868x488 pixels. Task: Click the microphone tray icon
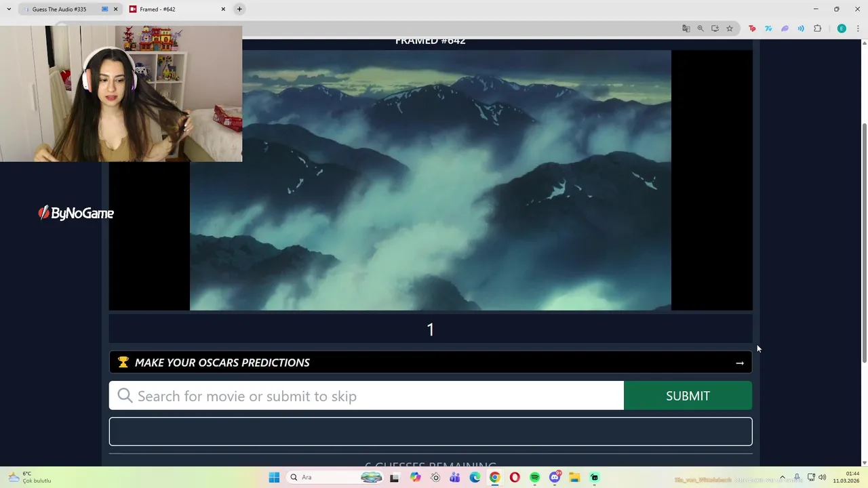[797, 477]
